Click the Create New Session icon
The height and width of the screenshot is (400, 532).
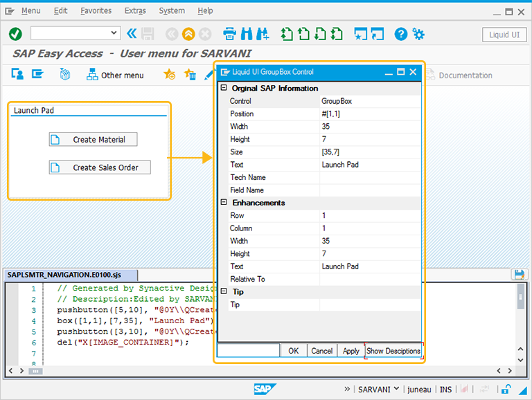[x=360, y=34]
